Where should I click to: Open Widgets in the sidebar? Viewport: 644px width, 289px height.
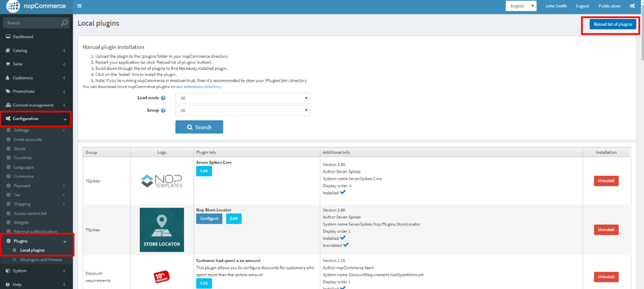pyautogui.click(x=21, y=223)
